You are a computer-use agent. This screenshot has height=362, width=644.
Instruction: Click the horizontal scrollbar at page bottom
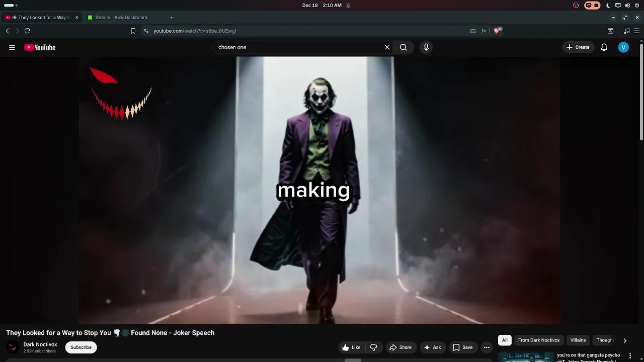[353, 360]
